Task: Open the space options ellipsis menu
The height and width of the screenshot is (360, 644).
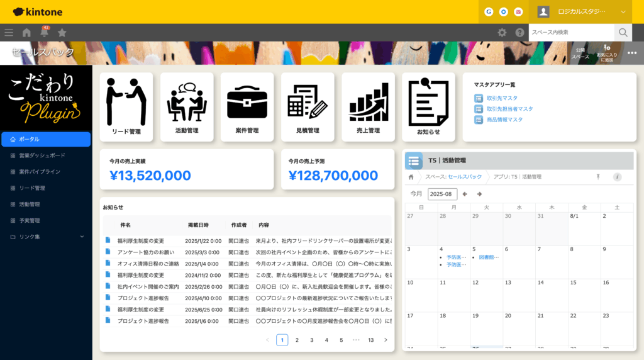Action: coord(631,53)
